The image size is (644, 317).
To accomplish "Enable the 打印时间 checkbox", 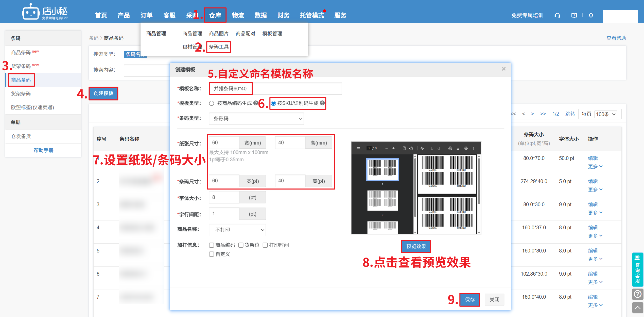I will [x=265, y=245].
